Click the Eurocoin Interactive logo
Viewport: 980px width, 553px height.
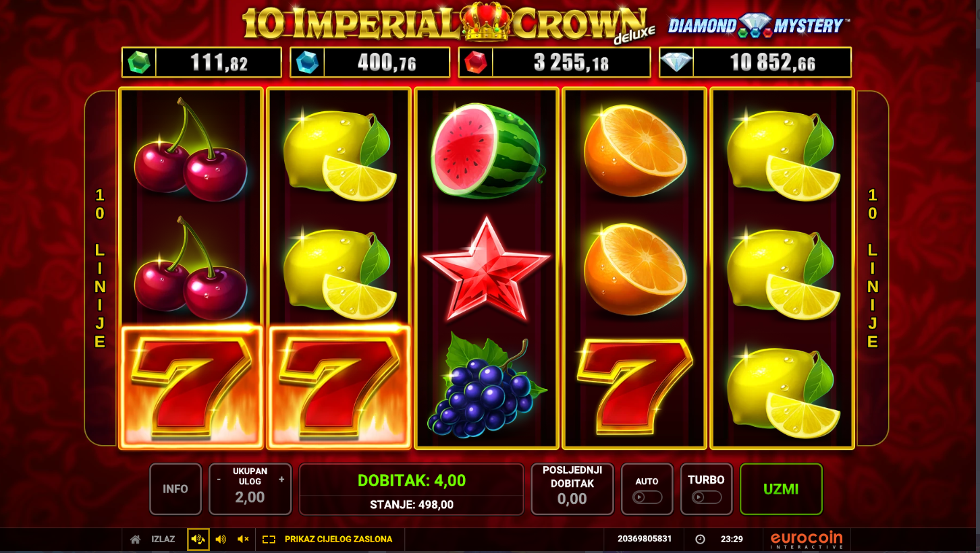807,540
